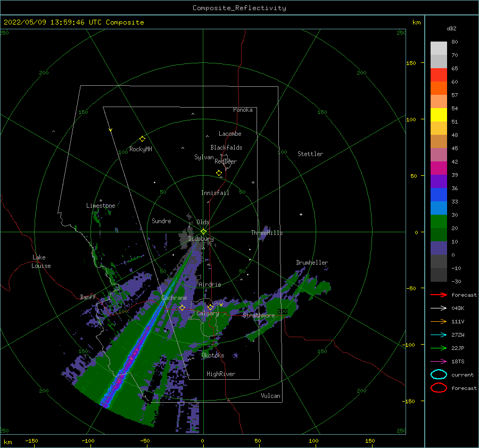
Task: Click the yellow diamond marker below RedDeer
Action: click(x=219, y=173)
